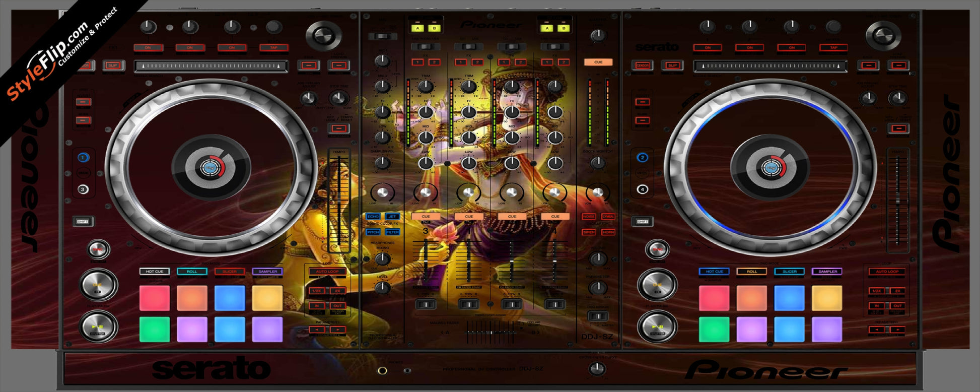
Task: Halve the loop with the right deck 1/2X button
Action: (876, 291)
